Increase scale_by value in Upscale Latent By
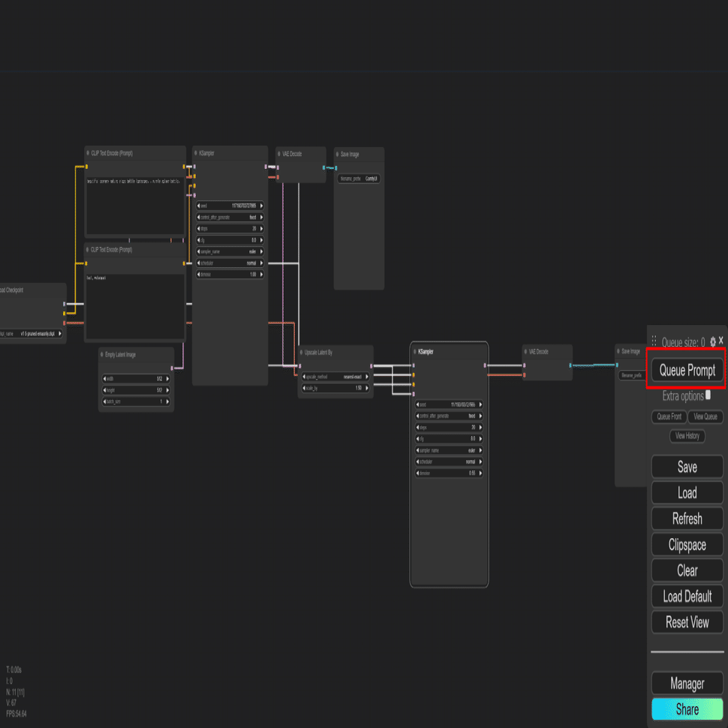Viewport: 728px width, 728px height. click(367, 388)
